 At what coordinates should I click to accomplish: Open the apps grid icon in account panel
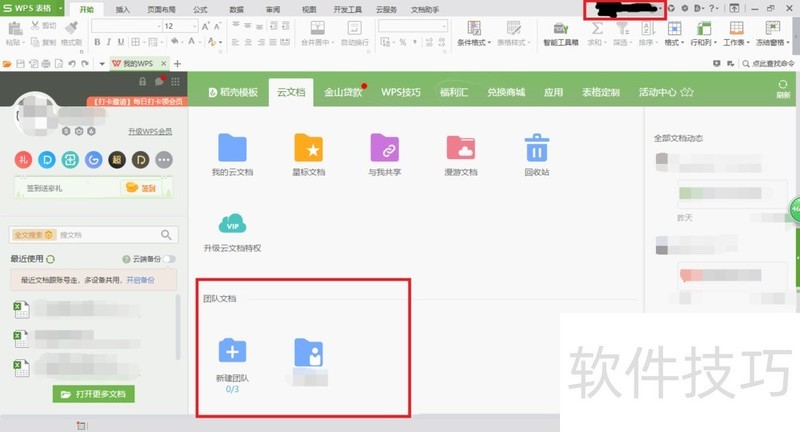176,82
